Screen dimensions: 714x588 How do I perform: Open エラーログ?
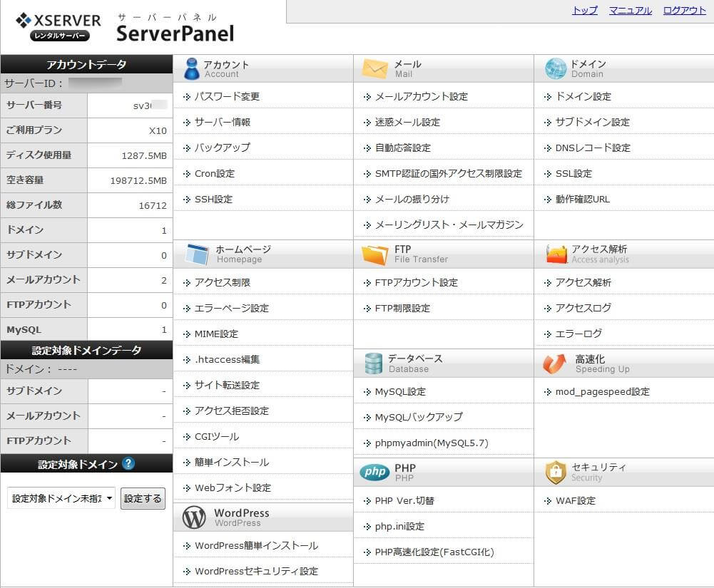pos(578,334)
